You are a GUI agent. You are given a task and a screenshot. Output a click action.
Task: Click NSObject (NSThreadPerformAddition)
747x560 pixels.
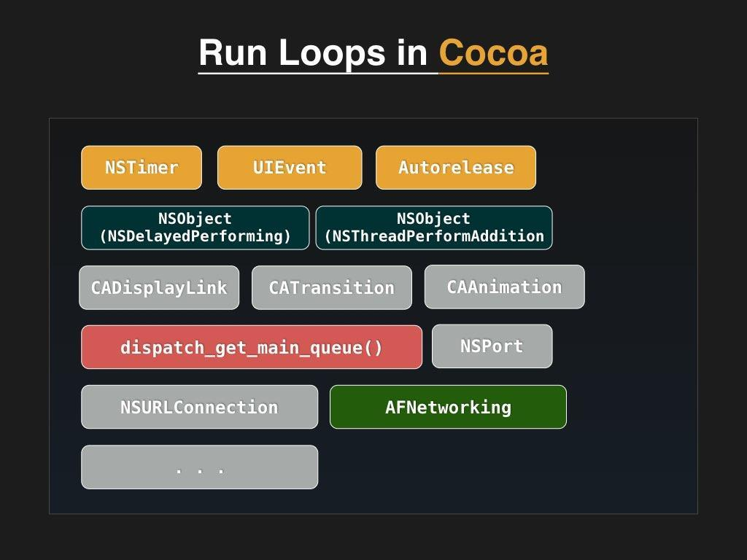434,227
